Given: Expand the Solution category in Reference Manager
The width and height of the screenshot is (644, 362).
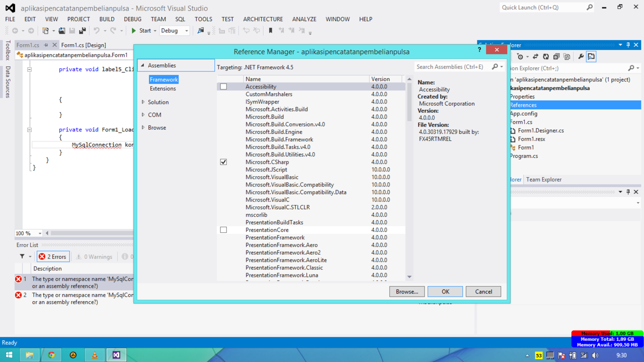Looking at the screenshot, I should tap(143, 102).
